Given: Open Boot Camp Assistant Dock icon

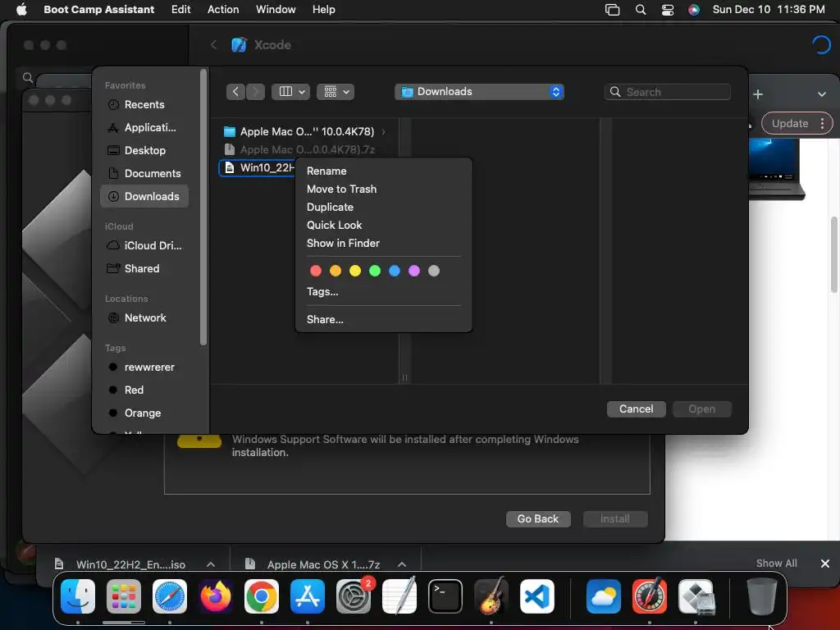Looking at the screenshot, I should coord(696,596).
